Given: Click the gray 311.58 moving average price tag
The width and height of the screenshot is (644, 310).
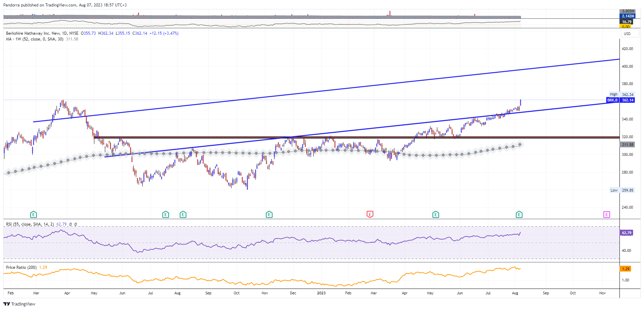Looking at the screenshot, I should click(628, 145).
